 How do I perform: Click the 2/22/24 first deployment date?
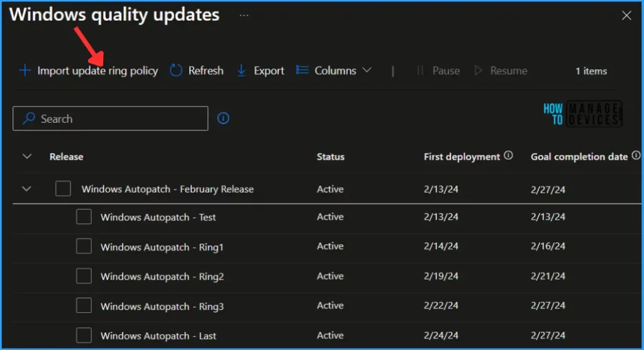441,305
